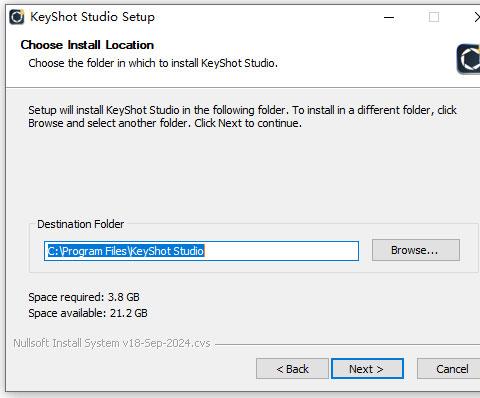Close the setup window with the X

[x=477, y=17]
